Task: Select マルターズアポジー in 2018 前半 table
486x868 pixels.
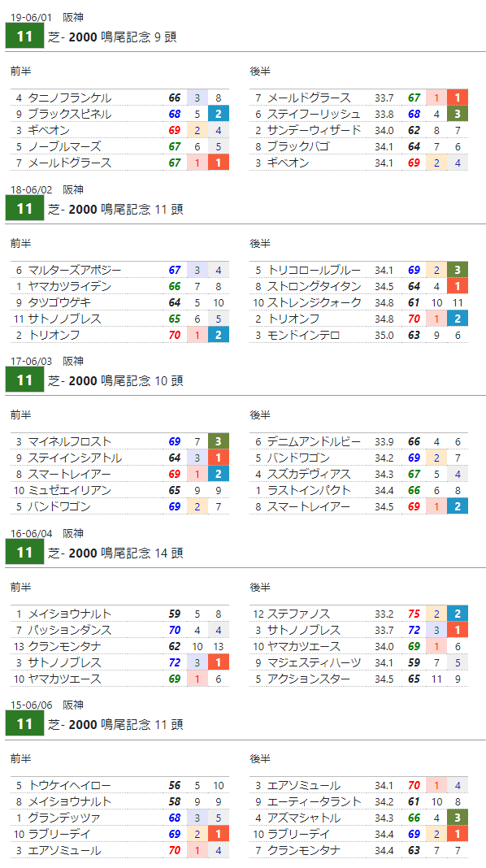Action: (75, 270)
